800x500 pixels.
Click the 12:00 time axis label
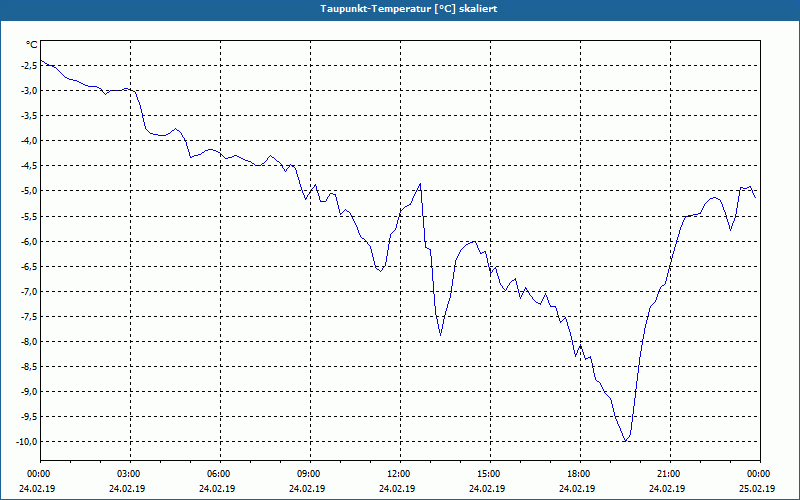pyautogui.click(x=398, y=474)
